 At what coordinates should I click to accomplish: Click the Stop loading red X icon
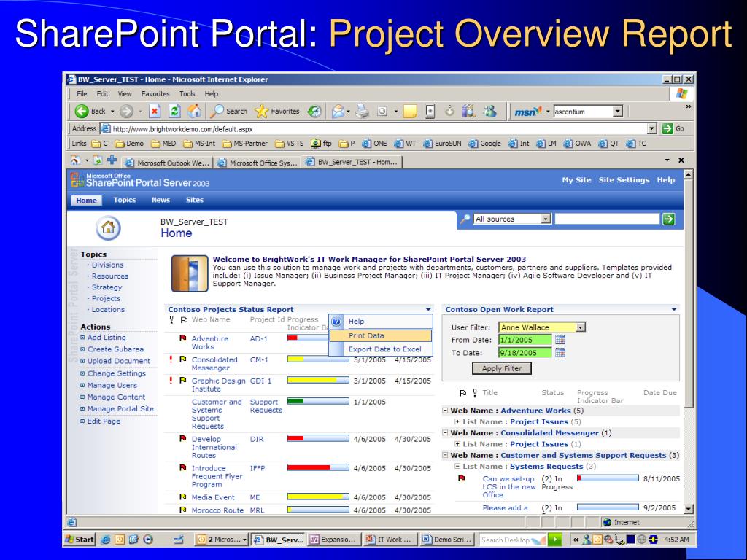[155, 112]
